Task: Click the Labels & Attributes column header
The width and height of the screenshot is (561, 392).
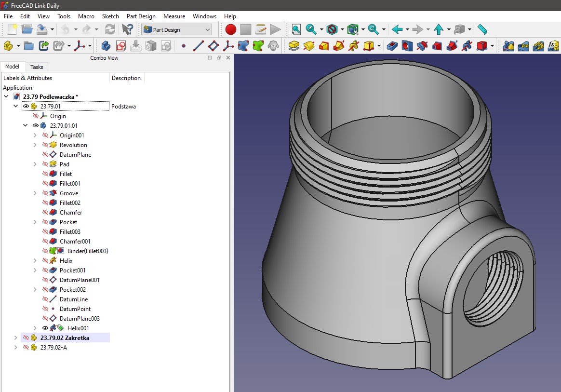Action: click(x=28, y=78)
